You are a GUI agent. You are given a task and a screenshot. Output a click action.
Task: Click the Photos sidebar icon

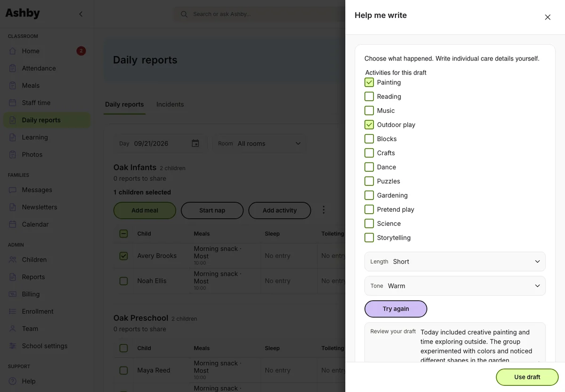(x=13, y=154)
